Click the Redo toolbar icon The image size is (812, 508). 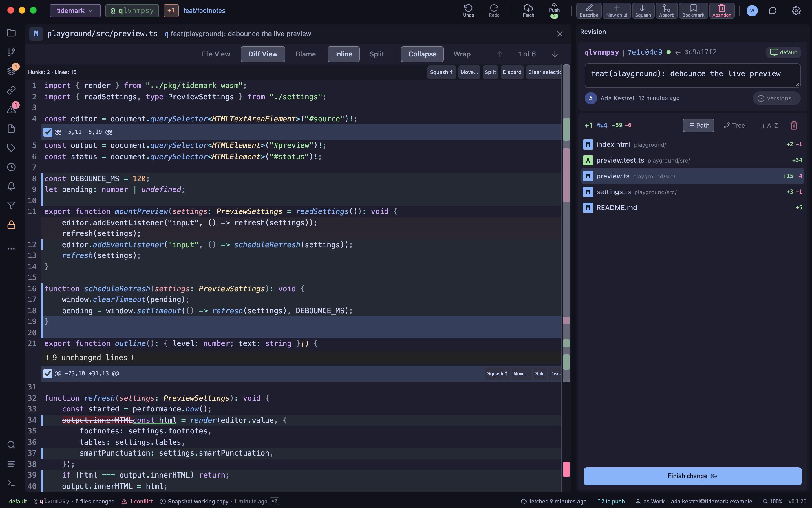coord(494,10)
